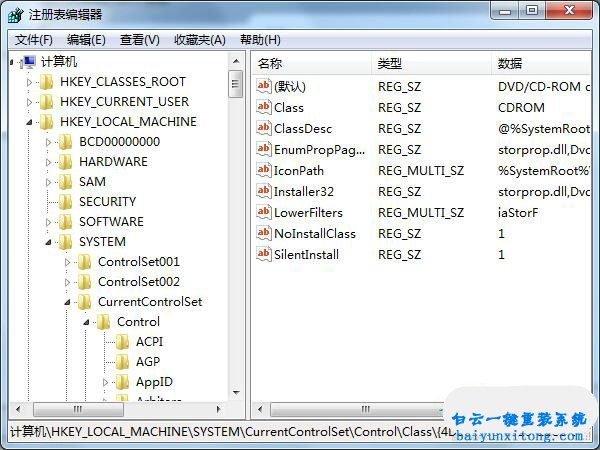
Task: Click the IconPath string value icon
Action: pyautogui.click(x=264, y=170)
